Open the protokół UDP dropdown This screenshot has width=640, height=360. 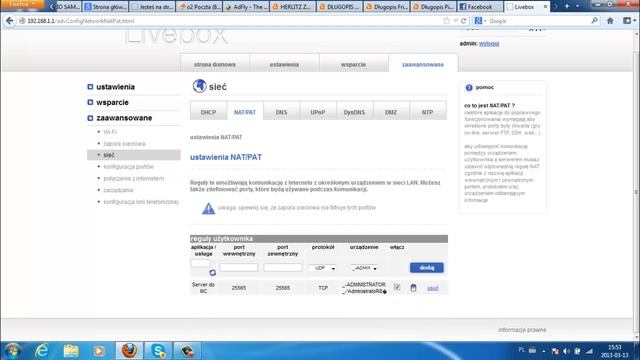coord(323,268)
